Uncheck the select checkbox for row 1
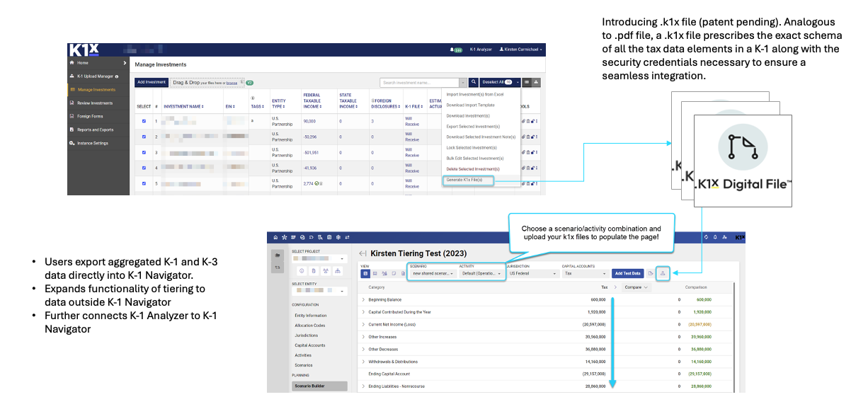Screen dimensions: 868x397 [x=144, y=121]
